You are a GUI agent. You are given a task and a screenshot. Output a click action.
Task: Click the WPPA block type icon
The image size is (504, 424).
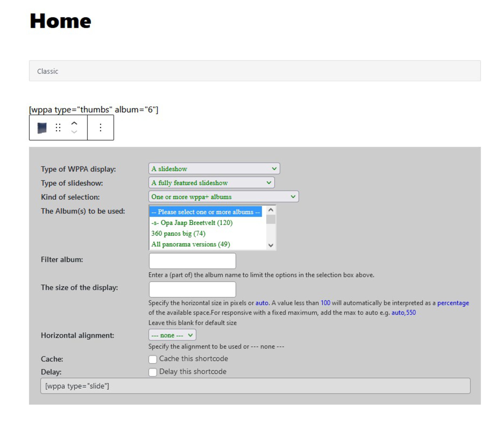[42, 128]
